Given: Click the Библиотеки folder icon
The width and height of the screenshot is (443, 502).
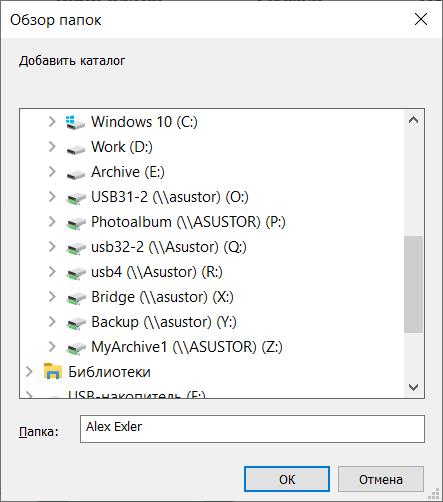Looking at the screenshot, I should point(53,371).
